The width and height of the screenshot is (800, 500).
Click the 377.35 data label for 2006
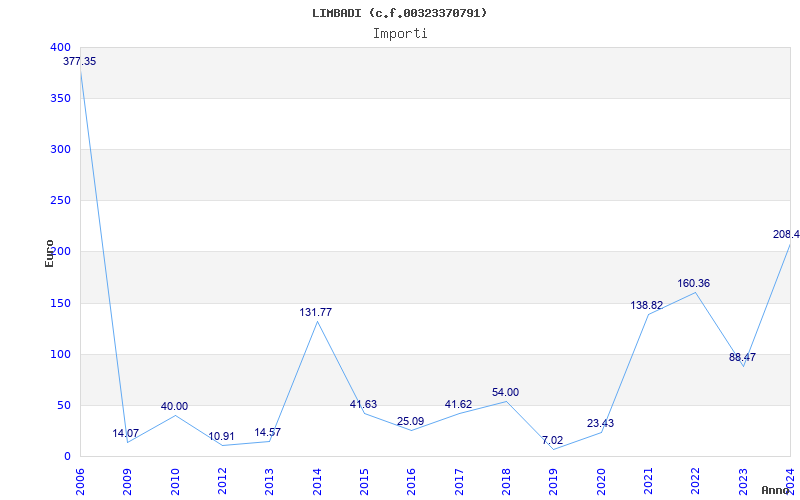[79, 62]
